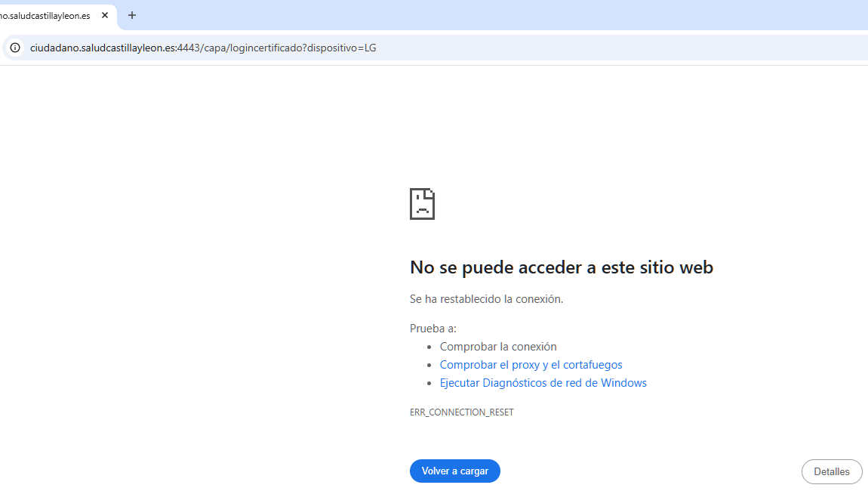Click the 'Prueba a:' label

click(432, 329)
